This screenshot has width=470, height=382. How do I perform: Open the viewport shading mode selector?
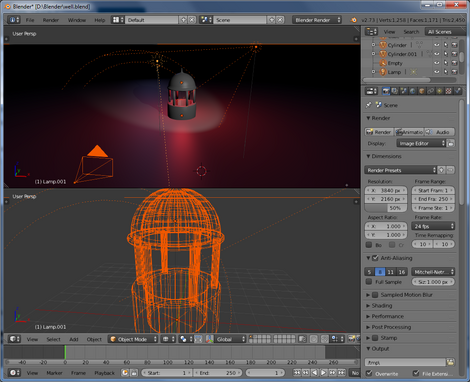click(x=168, y=339)
